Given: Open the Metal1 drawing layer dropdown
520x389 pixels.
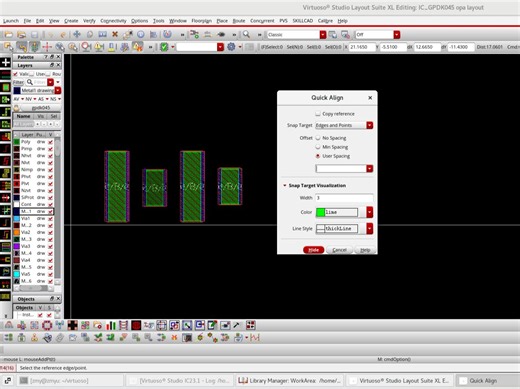Looking at the screenshot, I should 58,90.
